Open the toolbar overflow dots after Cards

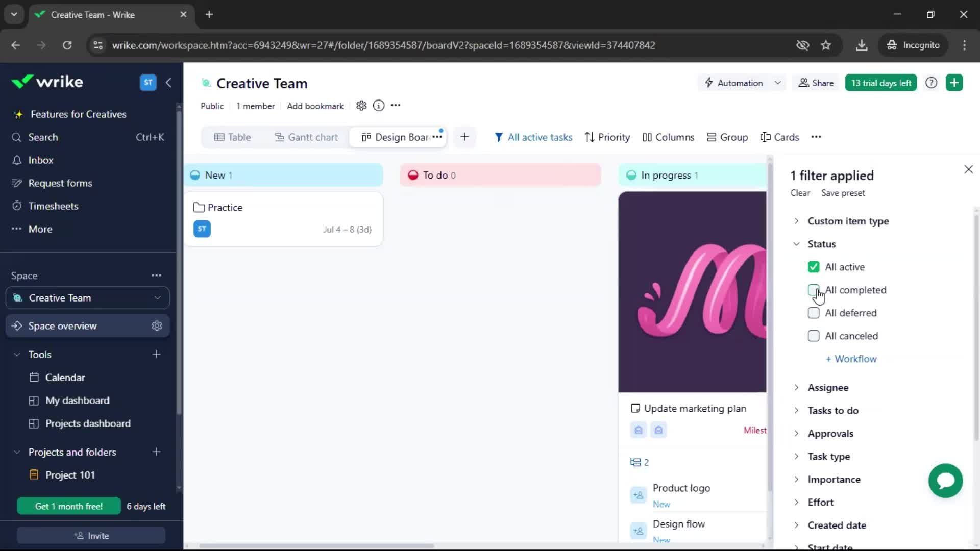pyautogui.click(x=816, y=137)
